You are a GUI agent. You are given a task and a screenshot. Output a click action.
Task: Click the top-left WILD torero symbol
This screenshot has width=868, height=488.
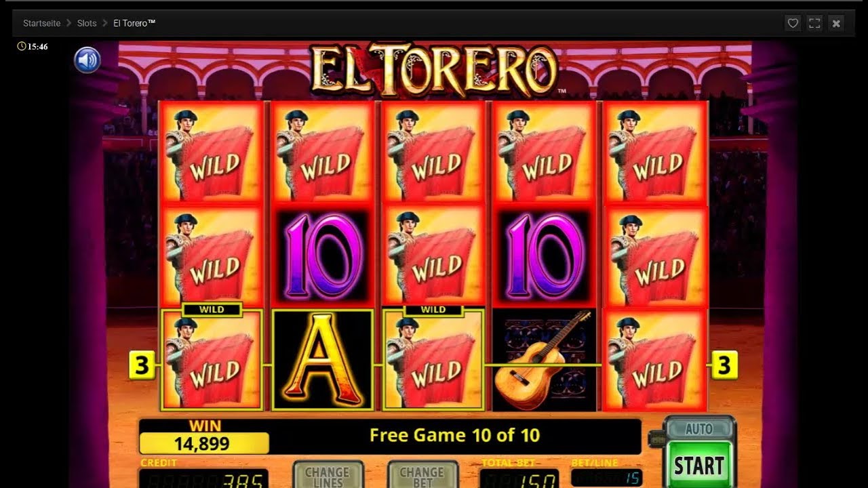212,152
